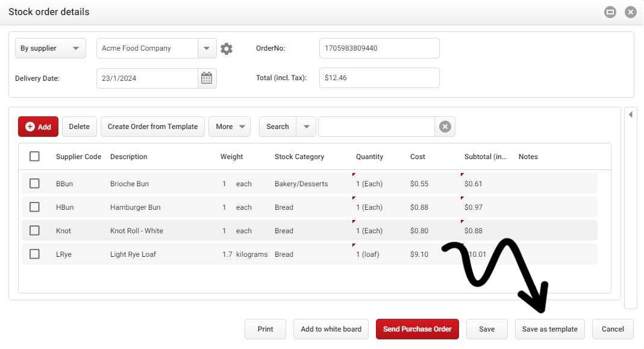Expand the Search options dropdown arrow
The image size is (644, 349).
point(306,127)
